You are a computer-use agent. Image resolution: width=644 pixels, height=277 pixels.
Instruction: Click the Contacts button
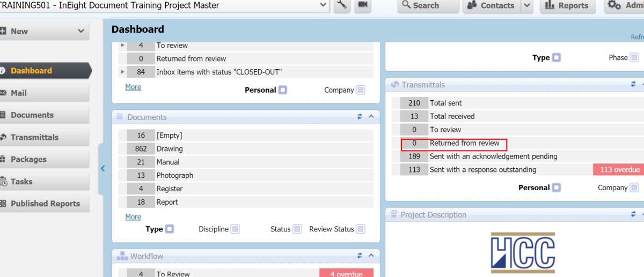point(492,5)
